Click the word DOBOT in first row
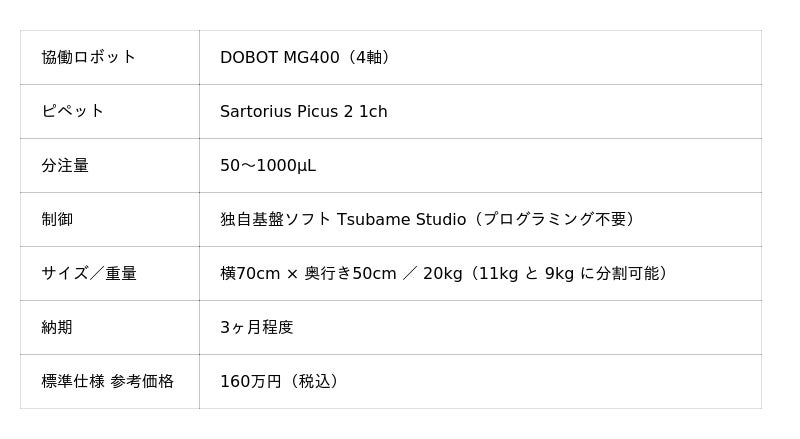 tap(249, 57)
